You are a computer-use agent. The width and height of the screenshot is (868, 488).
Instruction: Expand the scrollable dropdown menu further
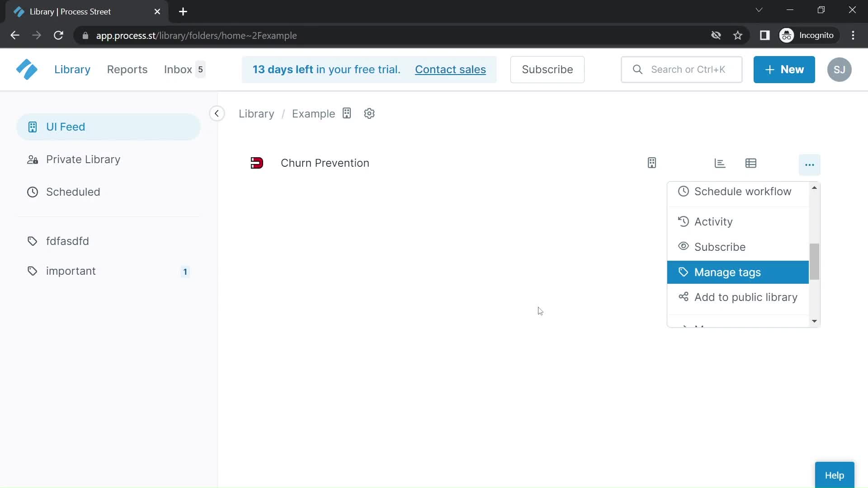tap(814, 321)
